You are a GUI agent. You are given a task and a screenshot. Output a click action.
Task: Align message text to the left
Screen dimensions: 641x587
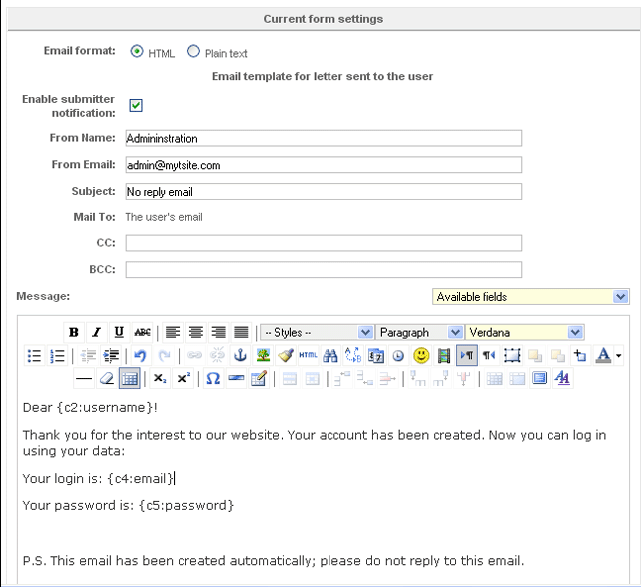click(x=173, y=332)
